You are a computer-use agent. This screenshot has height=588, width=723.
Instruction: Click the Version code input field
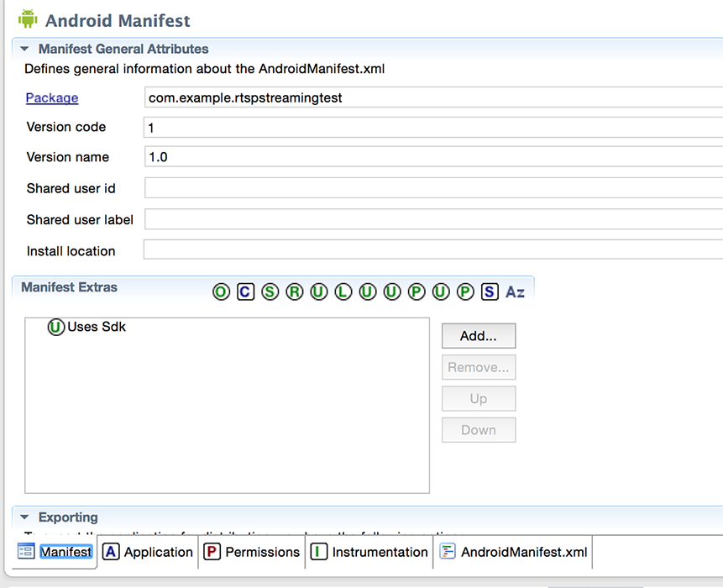(x=432, y=128)
